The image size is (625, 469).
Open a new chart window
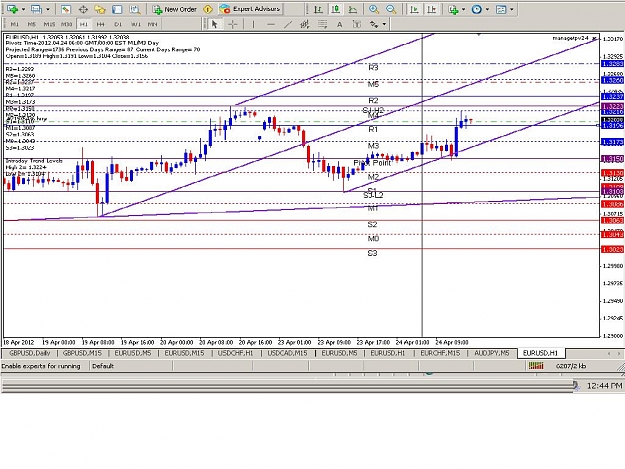point(12,9)
